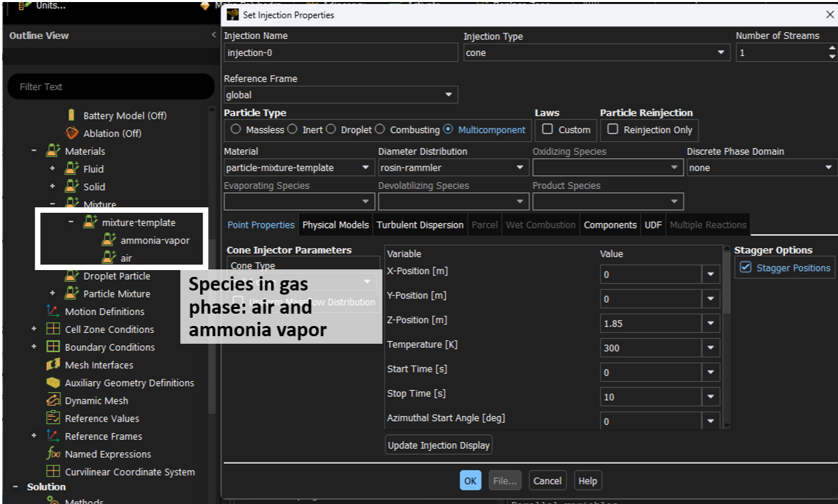The height and width of the screenshot is (504, 838).
Task: Click the Number of Streams stepper arrows
Action: click(x=831, y=53)
